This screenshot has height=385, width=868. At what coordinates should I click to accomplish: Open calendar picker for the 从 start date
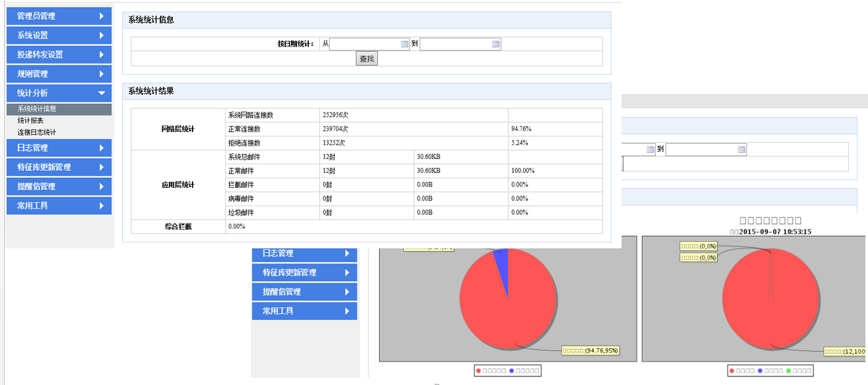pos(405,44)
